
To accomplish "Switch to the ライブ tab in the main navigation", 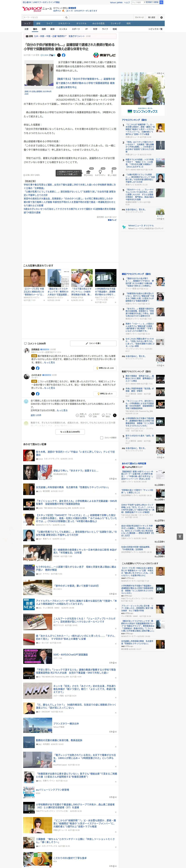I will [49, 24].
